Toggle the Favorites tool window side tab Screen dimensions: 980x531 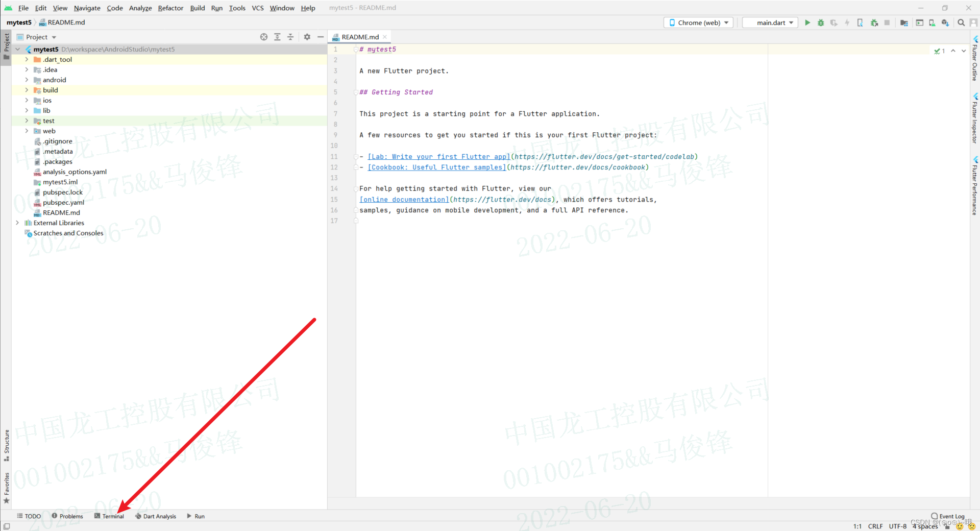coord(6,488)
